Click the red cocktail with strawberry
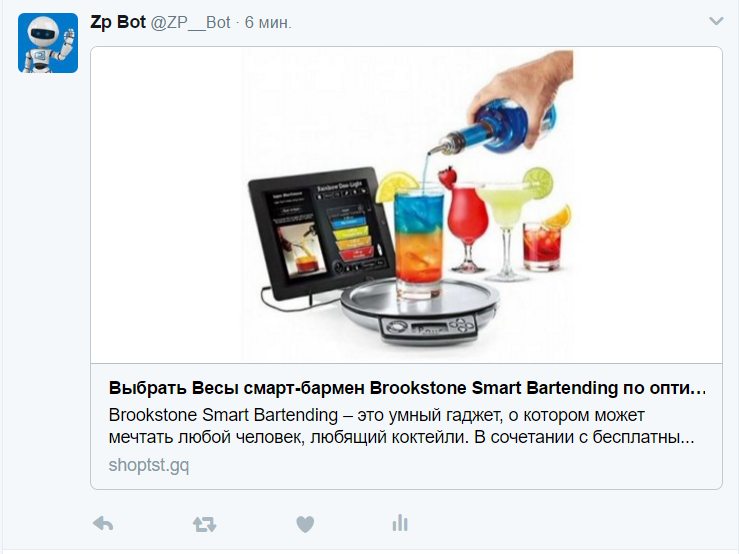The image size is (739, 554). (466, 221)
